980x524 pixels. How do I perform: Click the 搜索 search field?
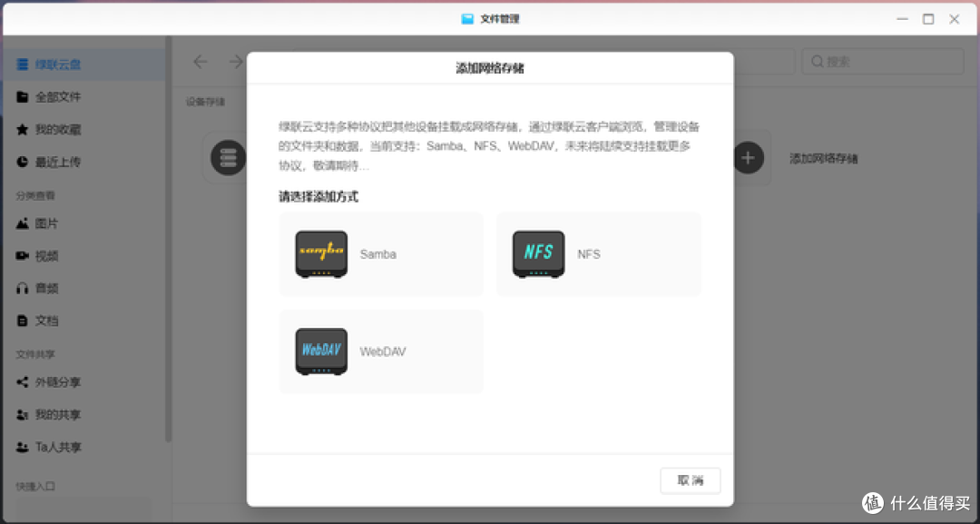[x=883, y=61]
